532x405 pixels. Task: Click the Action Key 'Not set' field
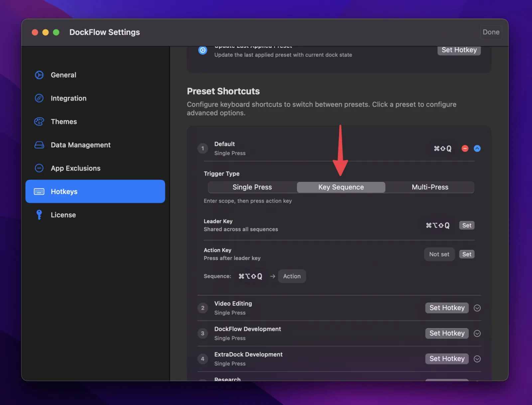[439, 254]
